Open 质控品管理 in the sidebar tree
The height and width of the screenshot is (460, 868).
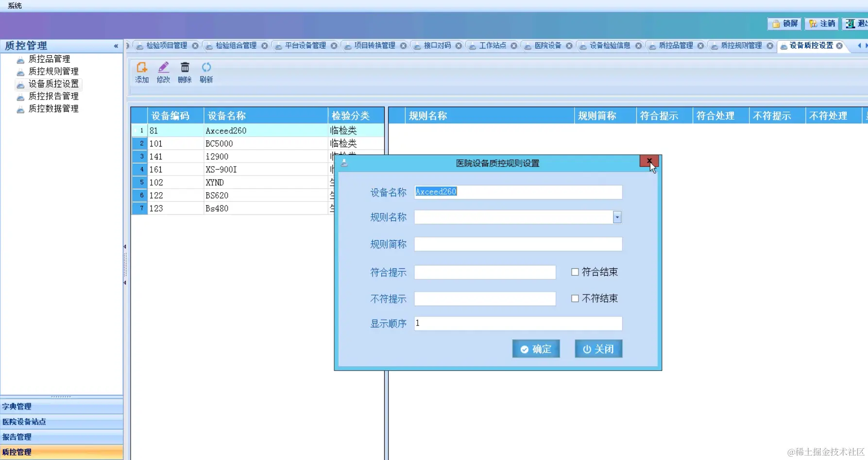pos(49,59)
